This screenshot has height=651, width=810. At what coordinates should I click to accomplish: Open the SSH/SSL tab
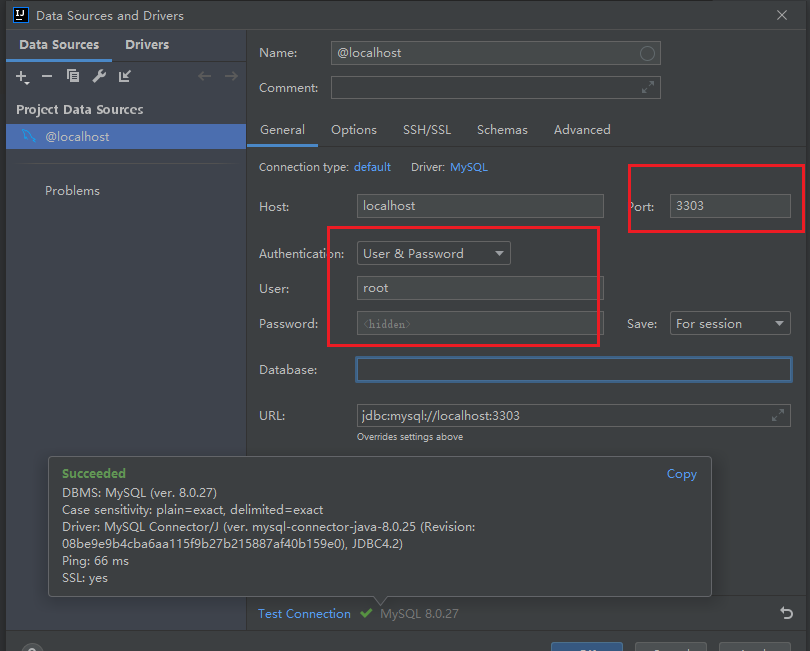[427, 130]
